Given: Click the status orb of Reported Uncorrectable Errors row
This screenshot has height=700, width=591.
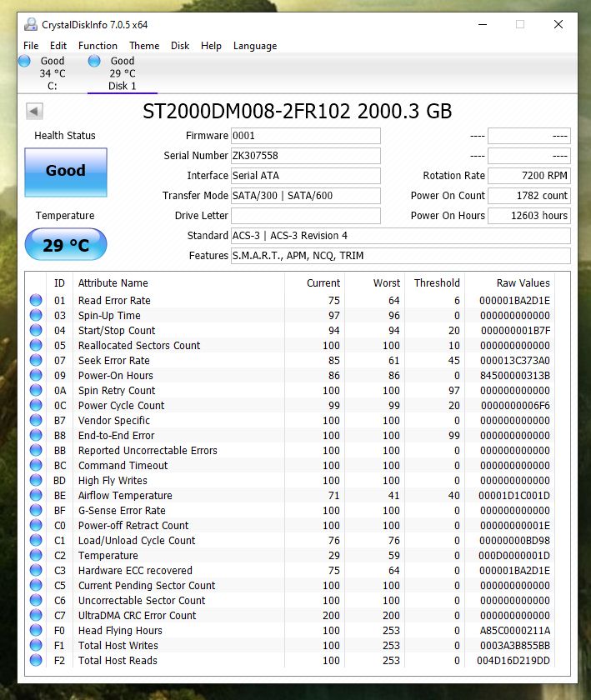Looking at the screenshot, I should click(x=36, y=451).
